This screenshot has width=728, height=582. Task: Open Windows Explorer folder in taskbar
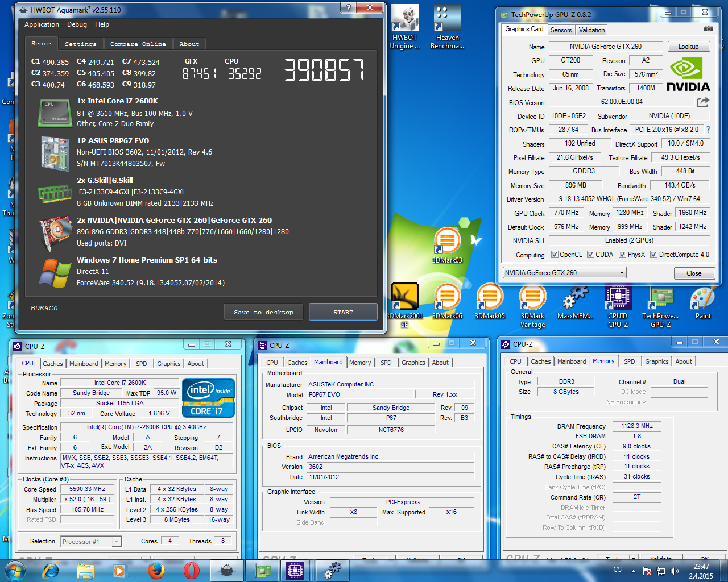click(x=86, y=571)
